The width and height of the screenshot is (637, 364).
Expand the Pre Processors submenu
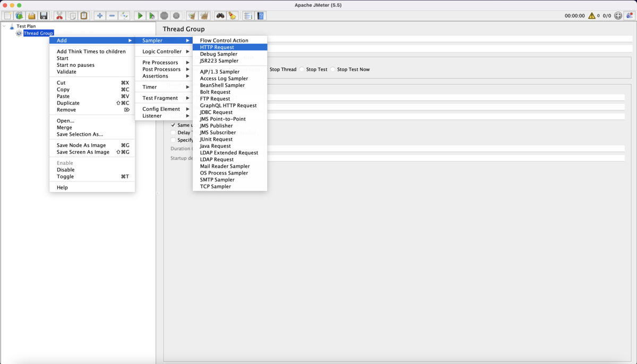(164, 63)
